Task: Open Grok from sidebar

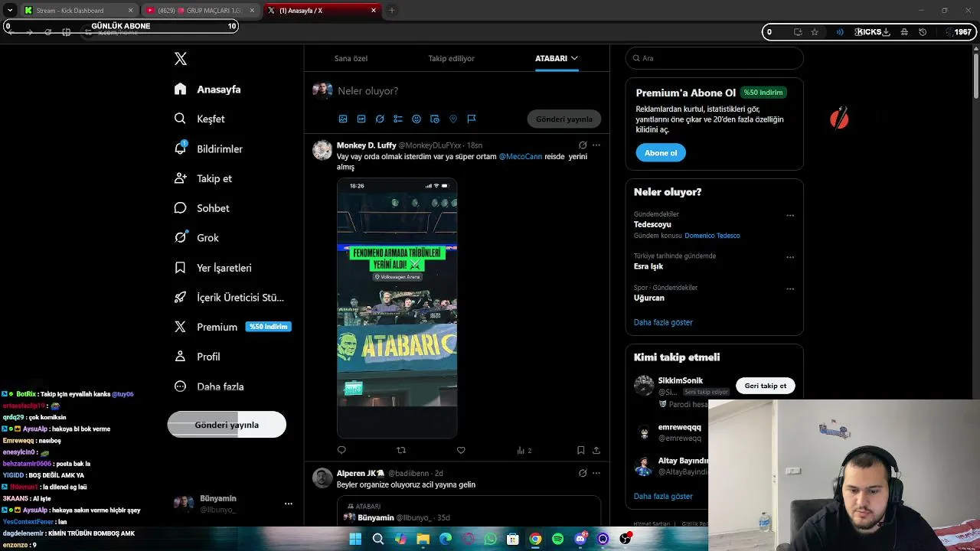Action: pyautogui.click(x=196, y=238)
